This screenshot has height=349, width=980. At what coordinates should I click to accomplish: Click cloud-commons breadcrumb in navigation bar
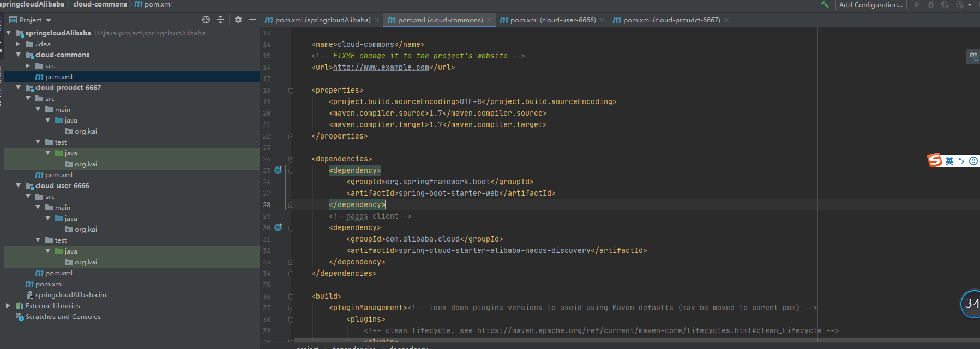(100, 4)
